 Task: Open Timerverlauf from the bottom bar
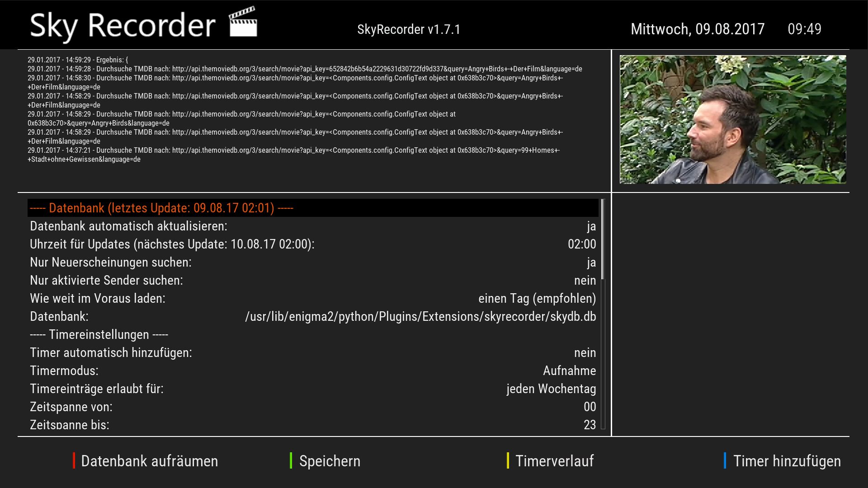tap(554, 461)
